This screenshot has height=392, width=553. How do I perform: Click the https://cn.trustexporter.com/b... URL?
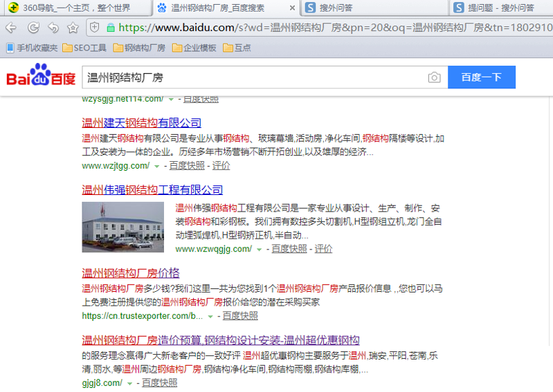point(143,315)
